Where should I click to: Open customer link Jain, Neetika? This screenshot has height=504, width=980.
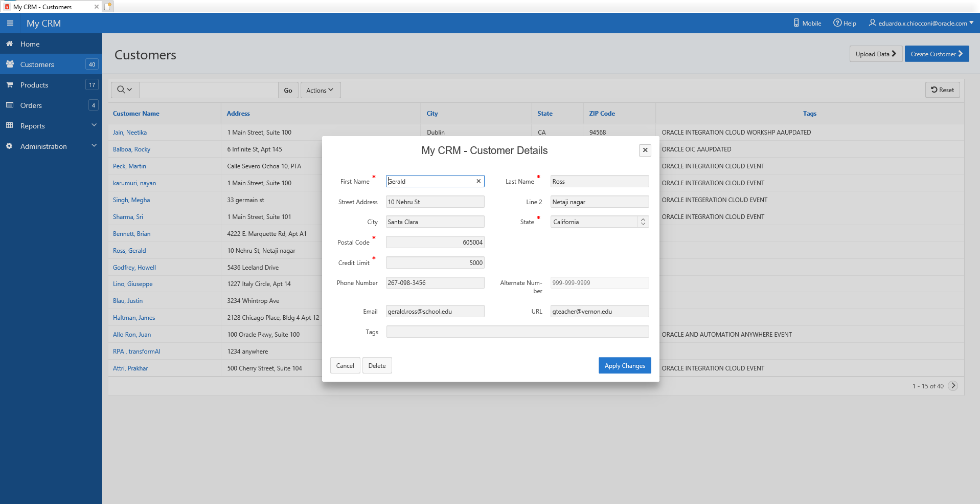click(x=130, y=133)
